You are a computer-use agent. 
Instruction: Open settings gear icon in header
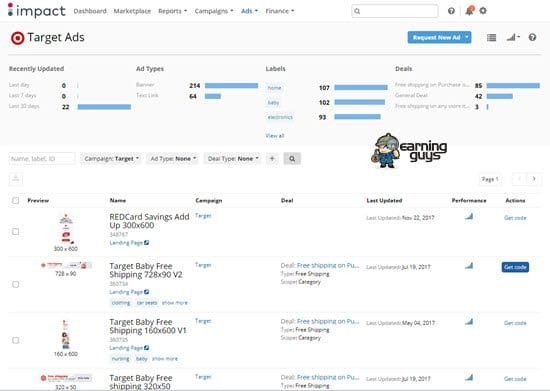[x=483, y=11]
